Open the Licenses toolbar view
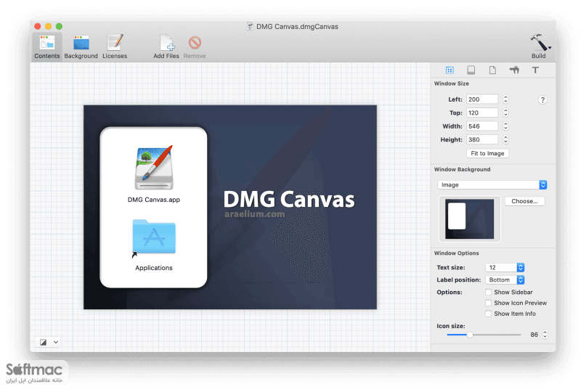 pyautogui.click(x=115, y=46)
